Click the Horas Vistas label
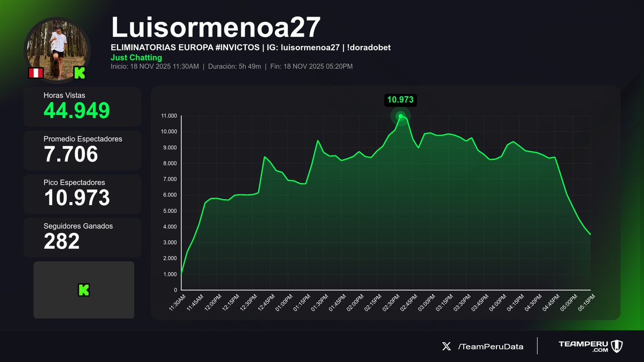 (x=63, y=95)
